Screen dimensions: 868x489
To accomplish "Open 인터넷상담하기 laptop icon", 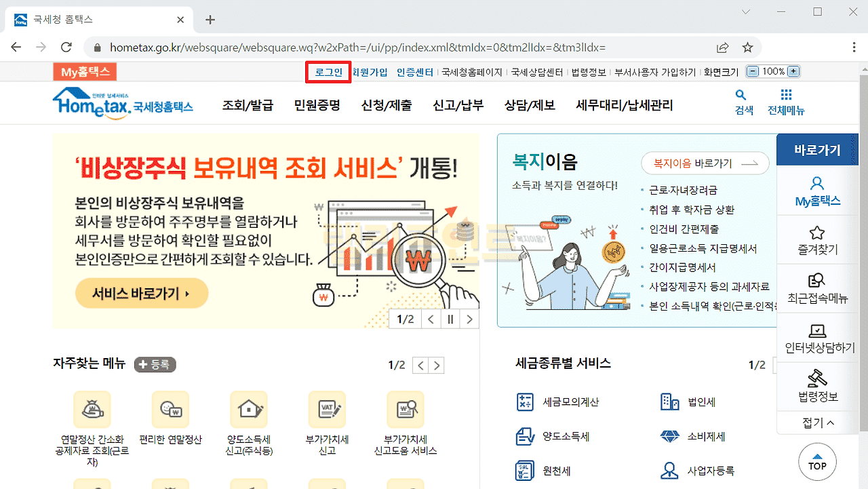I will pos(817,331).
